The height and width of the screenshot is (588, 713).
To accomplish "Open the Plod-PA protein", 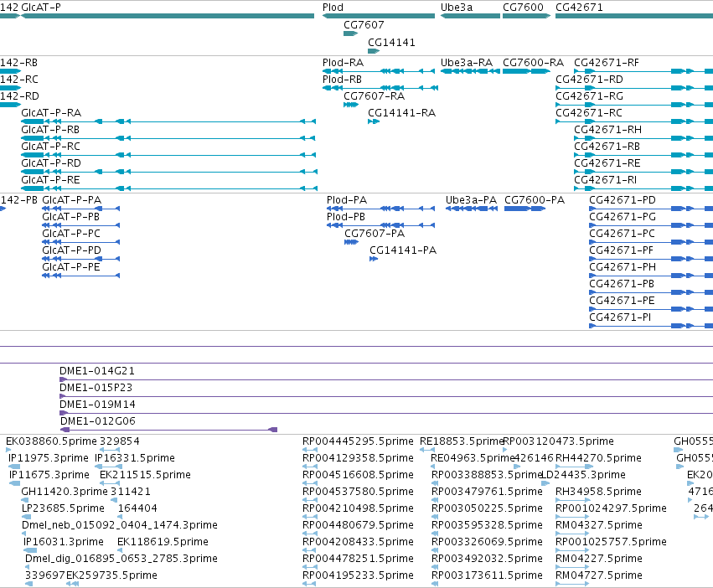I will (347, 200).
